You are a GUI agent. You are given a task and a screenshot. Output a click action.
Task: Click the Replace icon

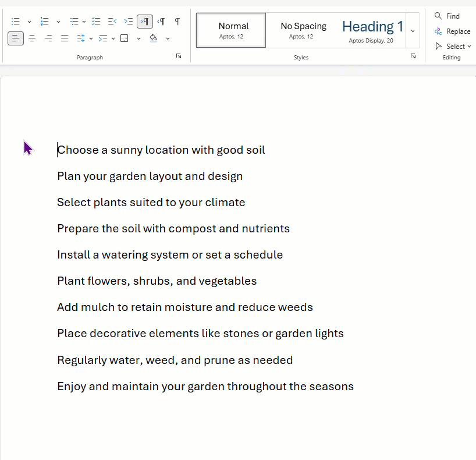[438, 31]
